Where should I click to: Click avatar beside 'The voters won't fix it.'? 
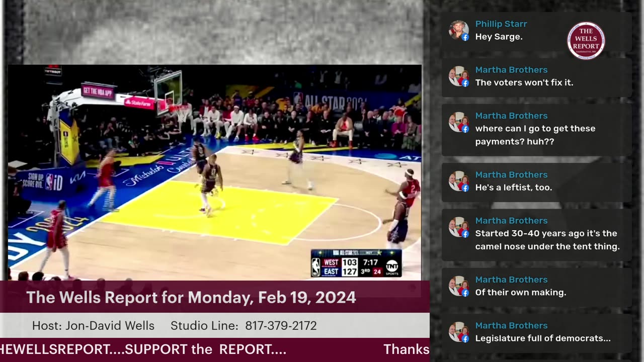459,76
